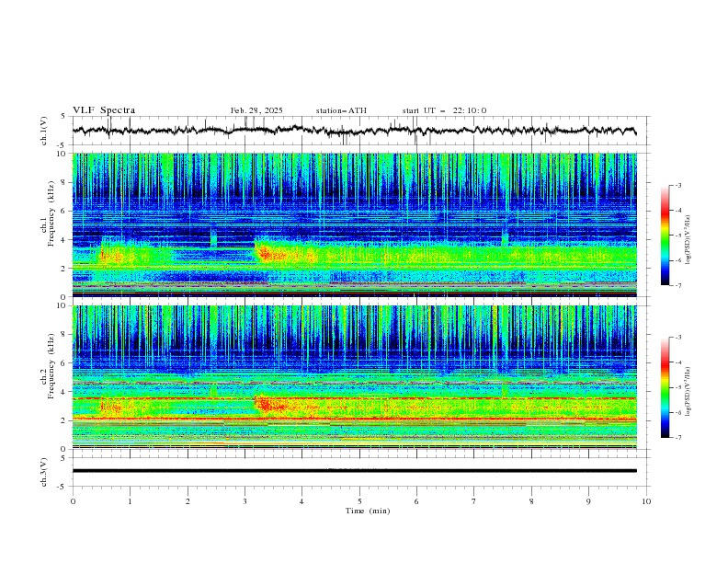
Task: Click the "start UT = 22:10:0" text
Action: [444, 110]
